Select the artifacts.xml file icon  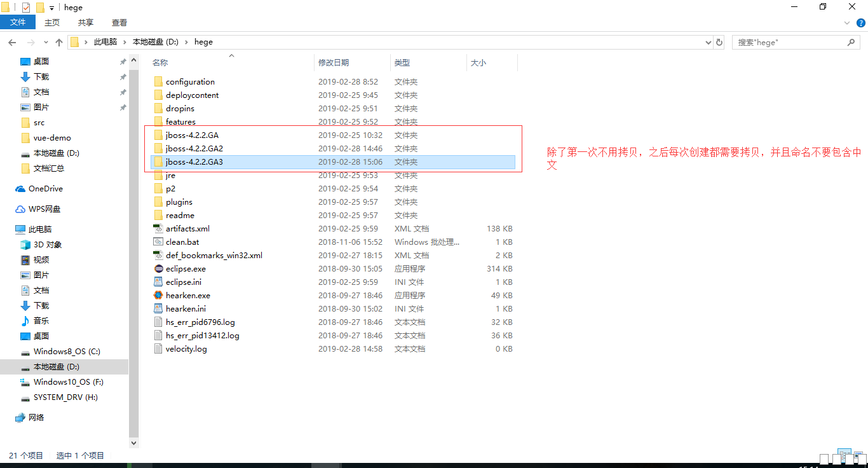[x=158, y=228]
